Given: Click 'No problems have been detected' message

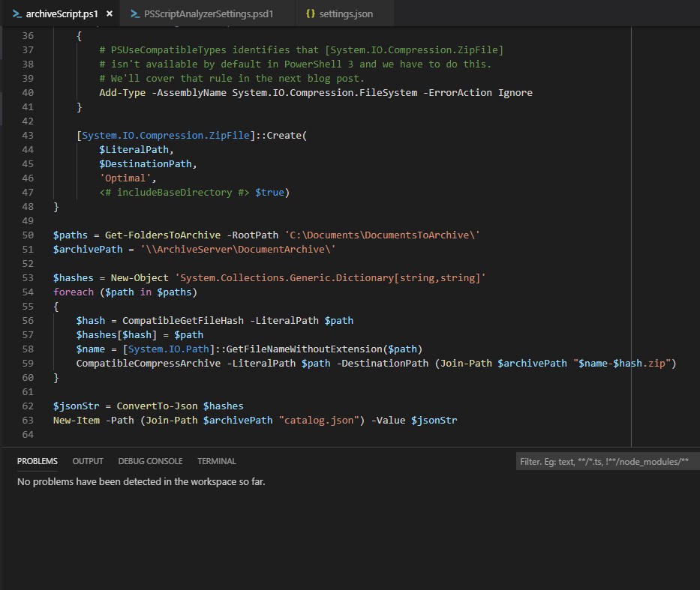Looking at the screenshot, I should [141, 482].
